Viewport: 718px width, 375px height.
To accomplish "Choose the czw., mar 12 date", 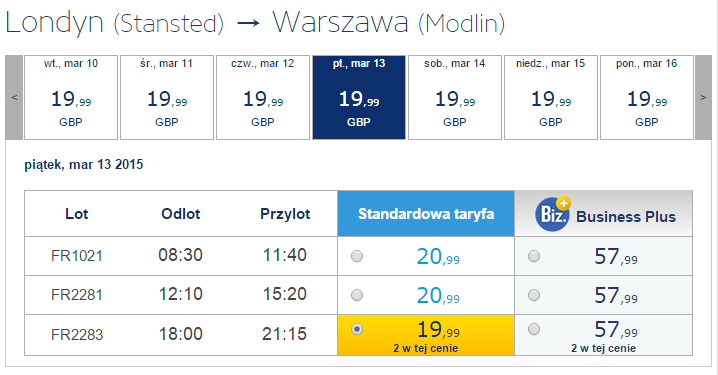I will point(263,98).
